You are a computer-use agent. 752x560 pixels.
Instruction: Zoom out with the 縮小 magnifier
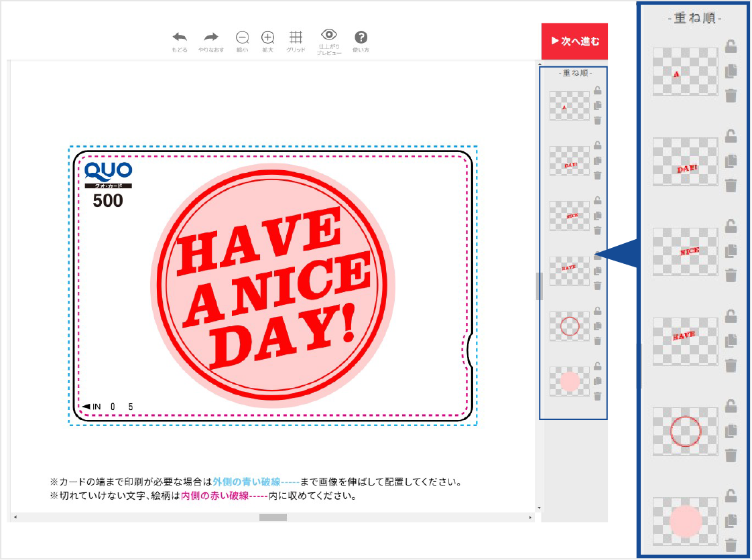coord(243,38)
